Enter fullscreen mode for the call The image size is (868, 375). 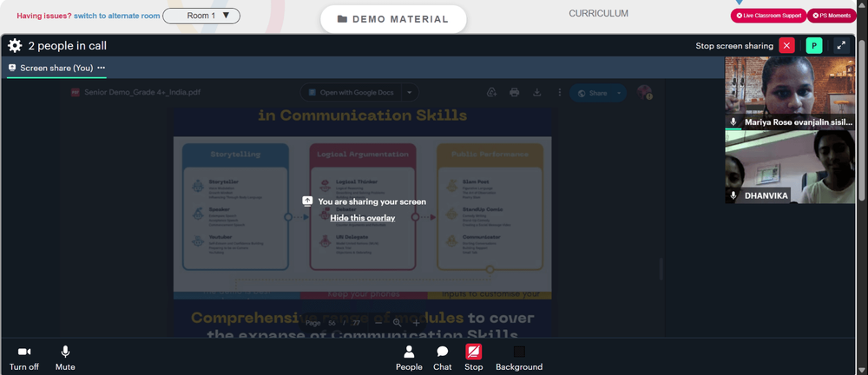click(841, 45)
